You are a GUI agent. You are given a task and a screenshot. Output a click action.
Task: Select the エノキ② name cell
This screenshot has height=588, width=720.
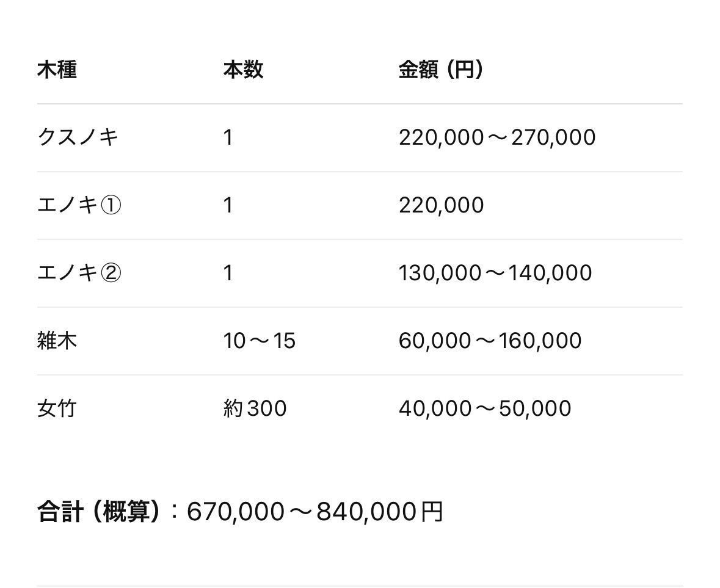pyautogui.click(x=79, y=273)
